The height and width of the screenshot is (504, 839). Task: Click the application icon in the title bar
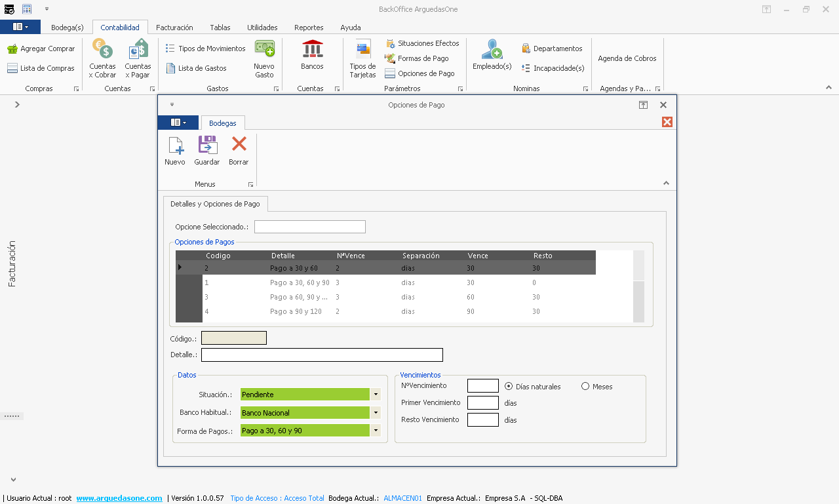(9, 9)
